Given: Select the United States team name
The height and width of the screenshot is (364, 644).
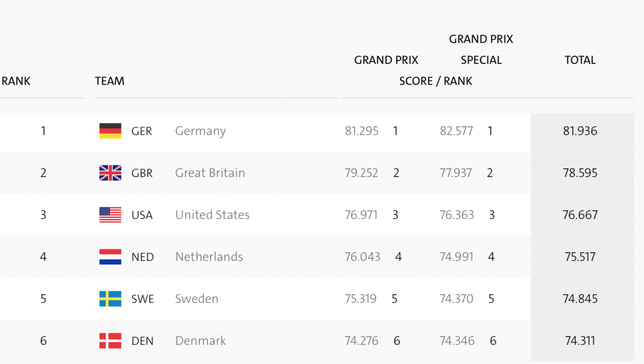Looking at the screenshot, I should click(x=212, y=215).
